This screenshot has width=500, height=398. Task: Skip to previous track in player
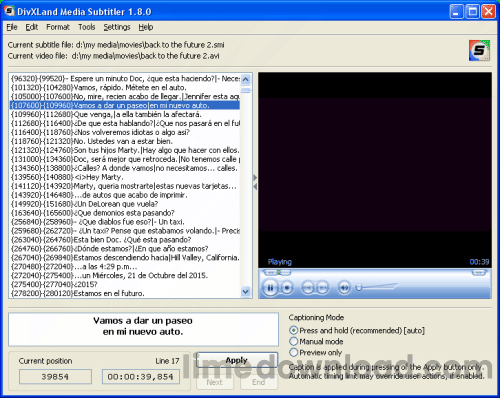coord(308,287)
